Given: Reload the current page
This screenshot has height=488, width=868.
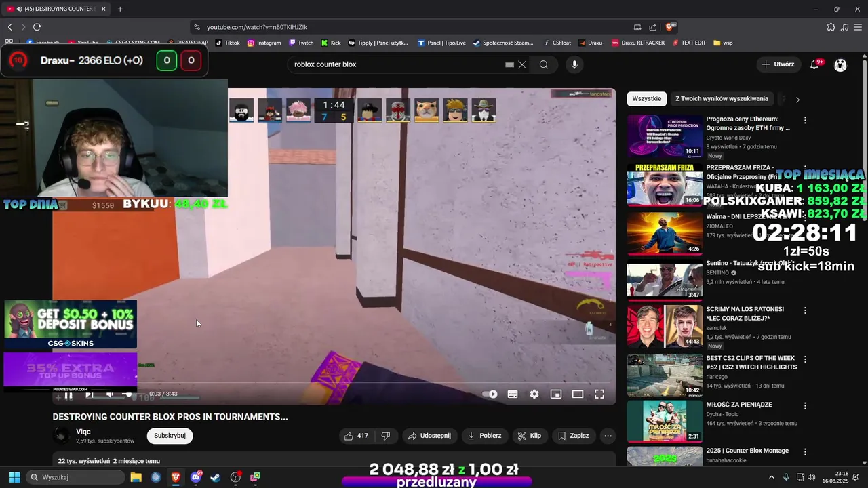Looking at the screenshot, I should [37, 27].
